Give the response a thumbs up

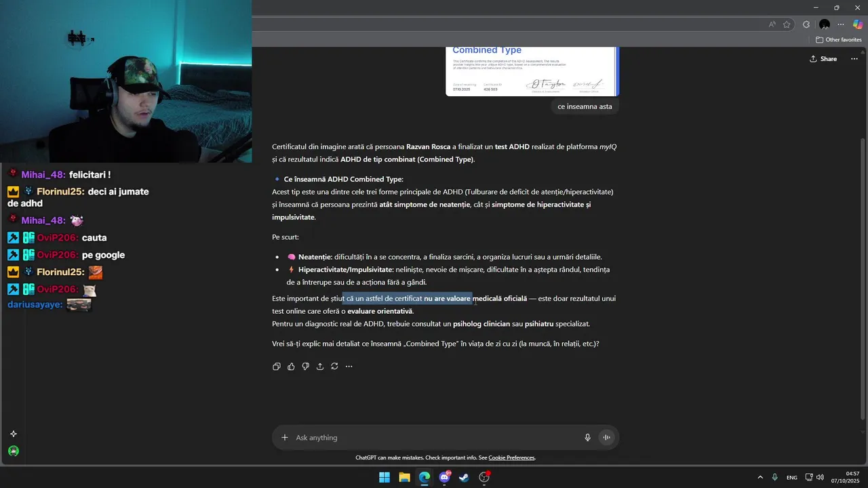click(291, 367)
